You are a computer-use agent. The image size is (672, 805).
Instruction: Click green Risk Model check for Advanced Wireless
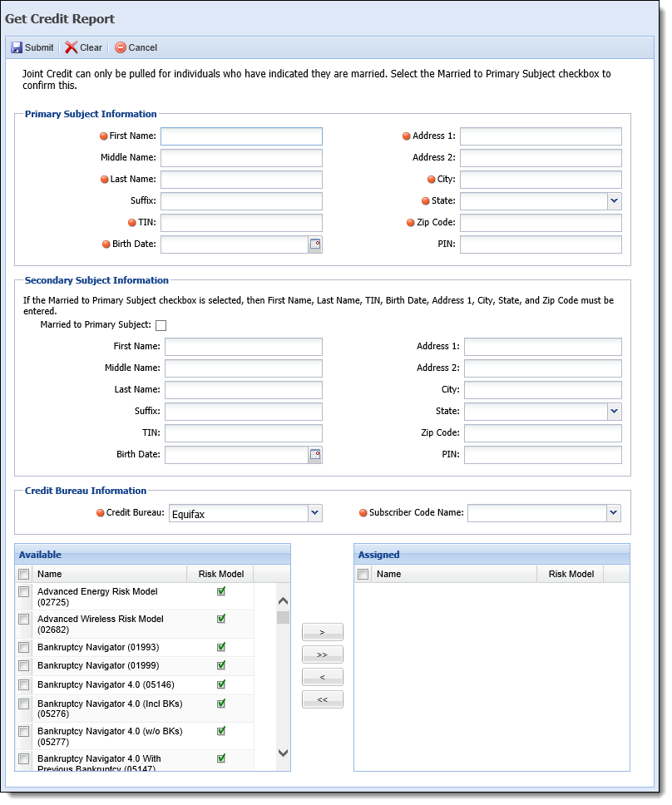point(221,620)
